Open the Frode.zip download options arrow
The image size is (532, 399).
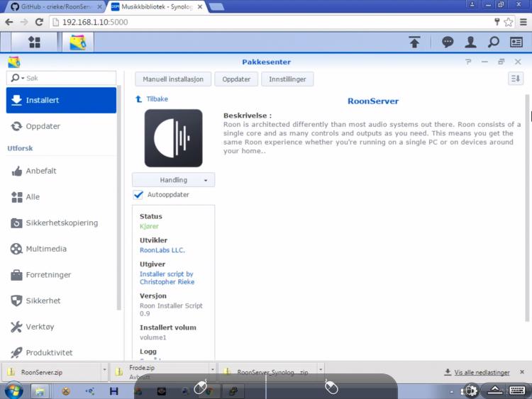(x=213, y=369)
